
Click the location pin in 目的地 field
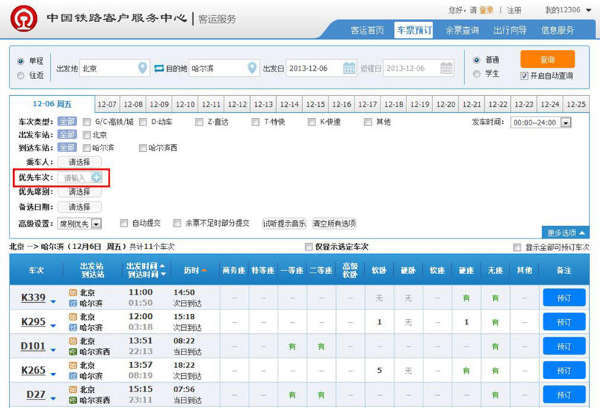click(x=250, y=68)
